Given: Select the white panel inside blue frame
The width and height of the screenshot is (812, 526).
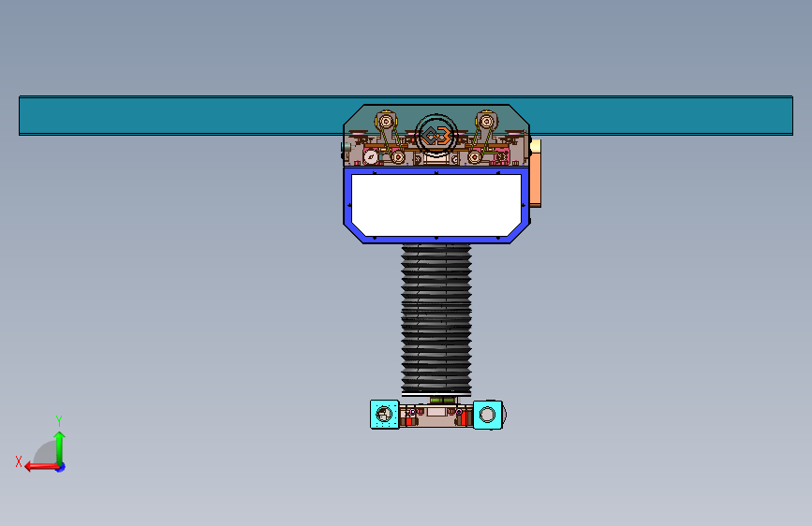Looking at the screenshot, I should [x=436, y=205].
